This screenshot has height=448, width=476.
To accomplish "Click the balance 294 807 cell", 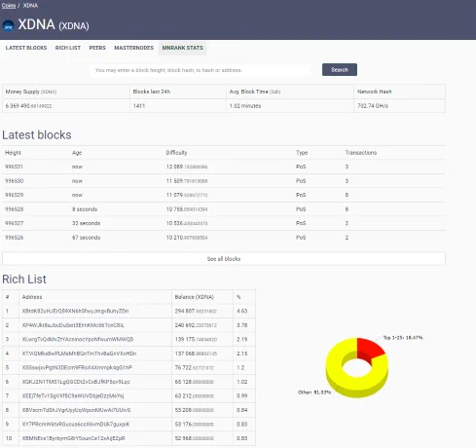I will (202, 311).
